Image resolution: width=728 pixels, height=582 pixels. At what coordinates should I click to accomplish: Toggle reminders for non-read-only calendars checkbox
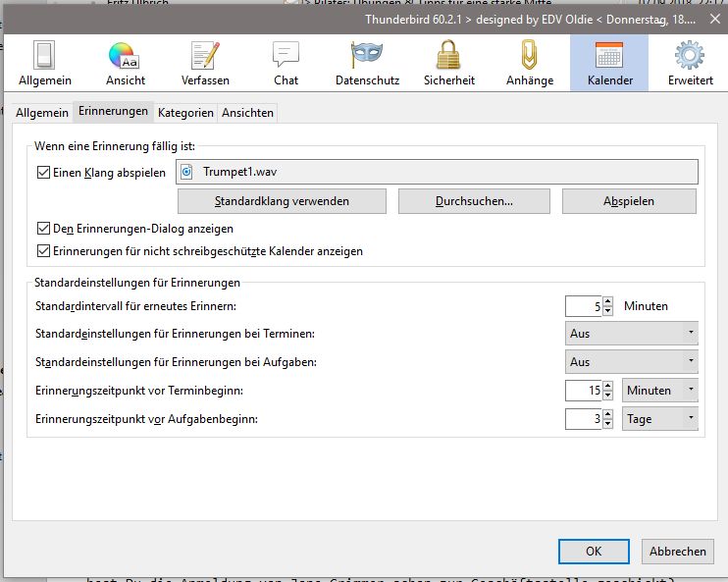click(x=43, y=251)
